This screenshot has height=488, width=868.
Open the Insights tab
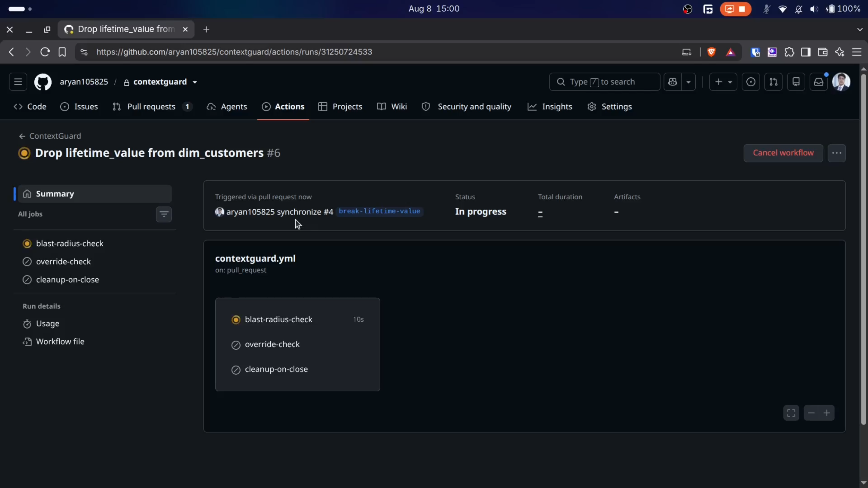[550, 107]
